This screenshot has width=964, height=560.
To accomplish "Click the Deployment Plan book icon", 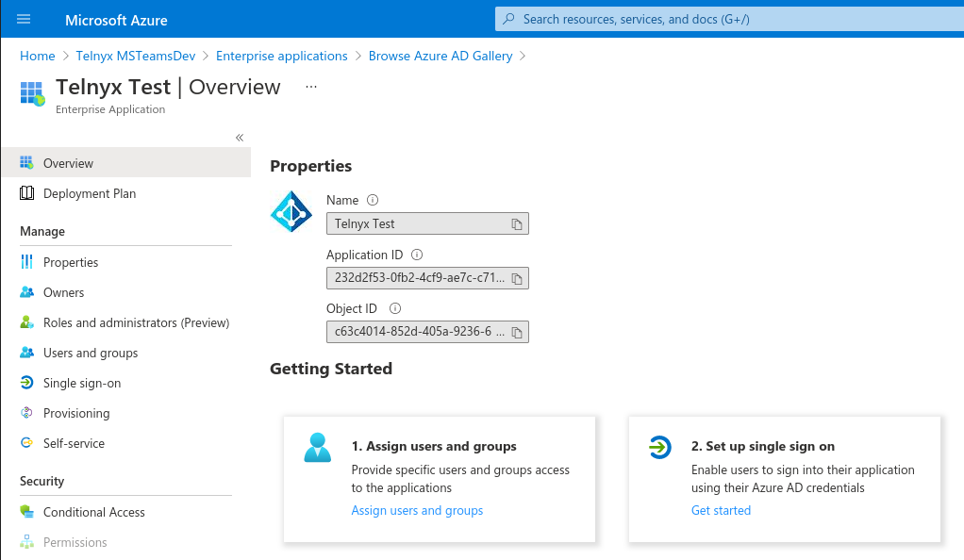I will 26,193.
